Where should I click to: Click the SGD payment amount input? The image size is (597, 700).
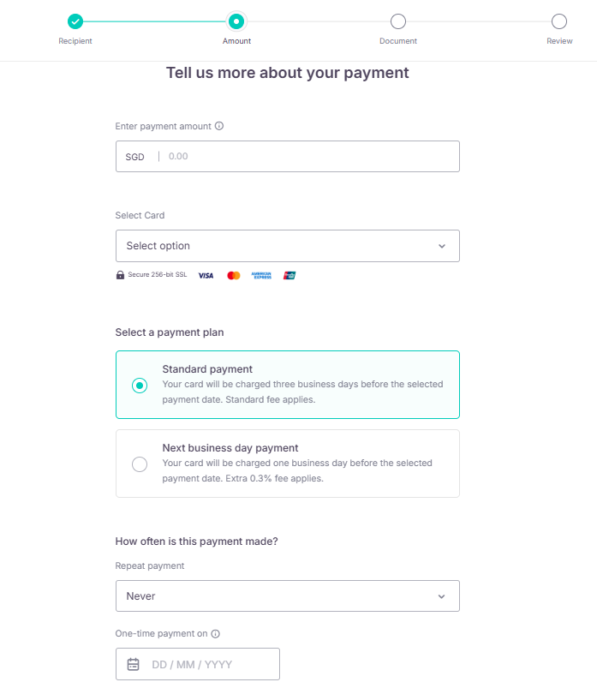[288, 156]
